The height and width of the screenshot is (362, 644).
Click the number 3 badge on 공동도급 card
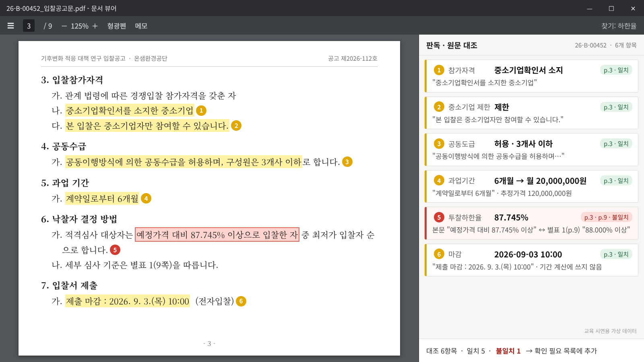439,144
